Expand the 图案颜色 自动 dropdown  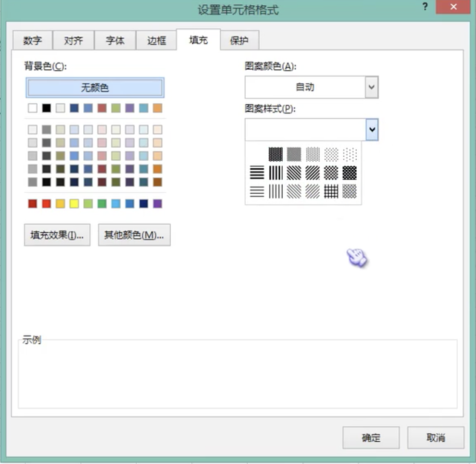(372, 88)
